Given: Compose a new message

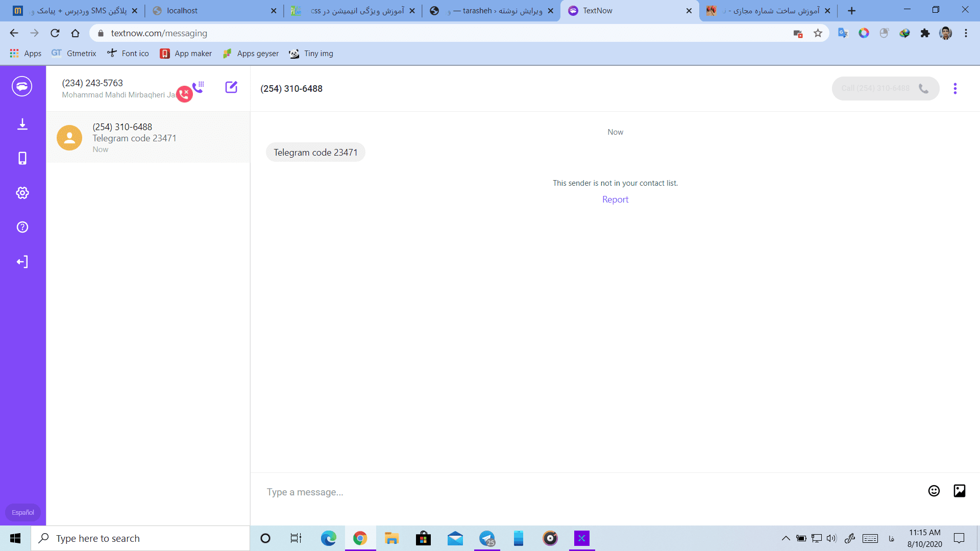Looking at the screenshot, I should tap(231, 87).
